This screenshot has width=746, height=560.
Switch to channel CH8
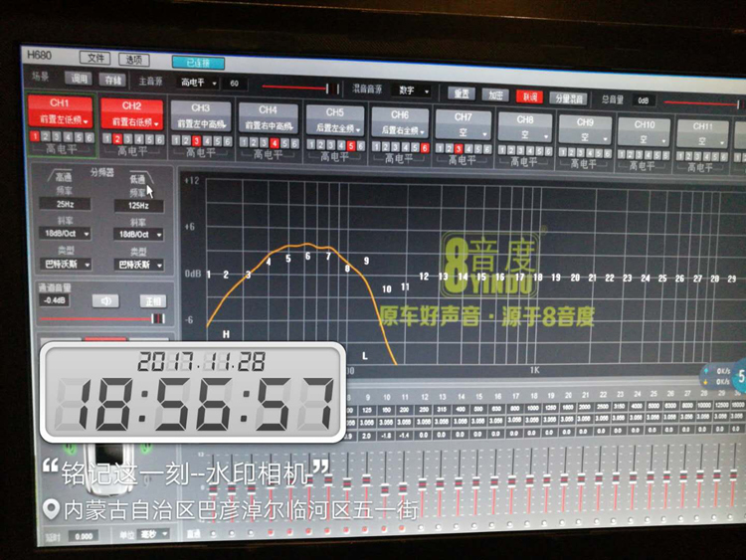tap(525, 119)
